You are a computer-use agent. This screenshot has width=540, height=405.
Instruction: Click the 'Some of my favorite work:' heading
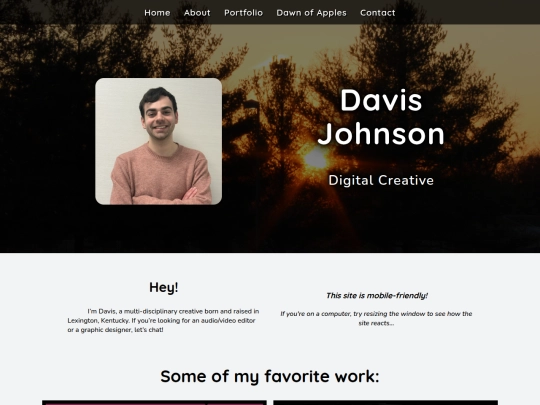pyautogui.click(x=270, y=376)
